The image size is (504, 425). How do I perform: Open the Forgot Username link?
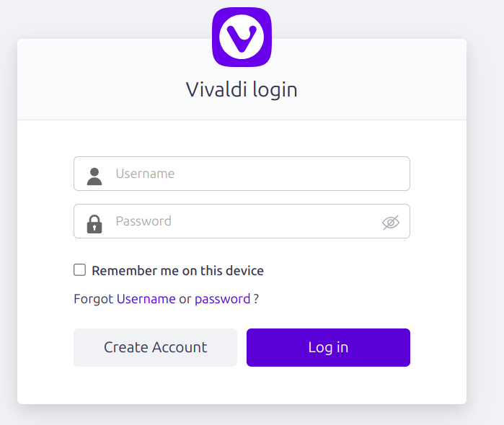146,299
